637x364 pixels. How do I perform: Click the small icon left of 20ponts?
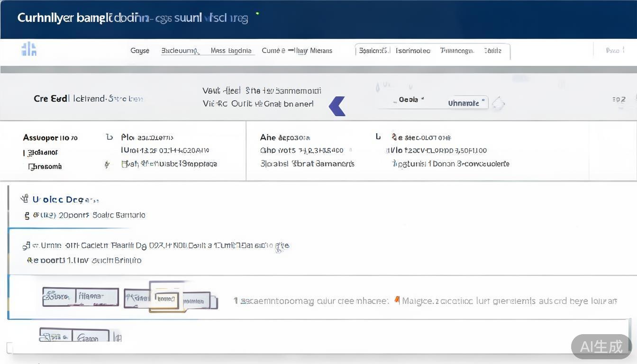(27, 216)
